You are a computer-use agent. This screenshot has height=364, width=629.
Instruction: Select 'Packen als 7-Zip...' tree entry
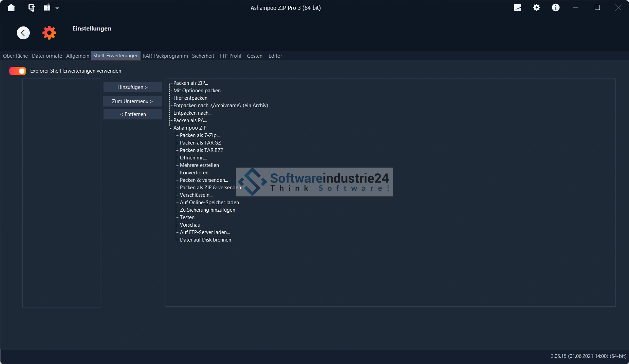click(200, 135)
